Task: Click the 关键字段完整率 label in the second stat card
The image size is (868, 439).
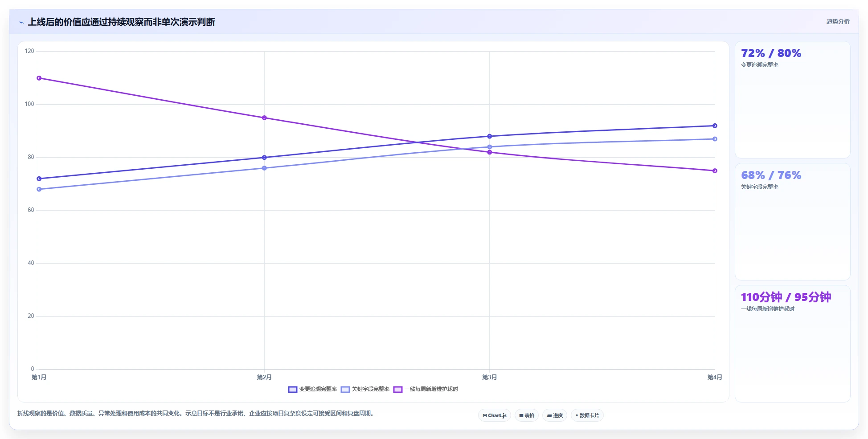Action: tap(760, 187)
